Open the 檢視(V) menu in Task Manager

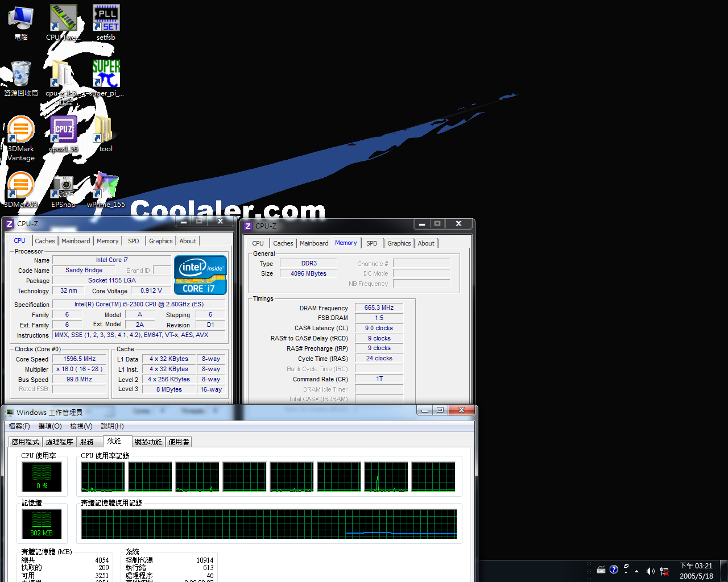(x=81, y=426)
